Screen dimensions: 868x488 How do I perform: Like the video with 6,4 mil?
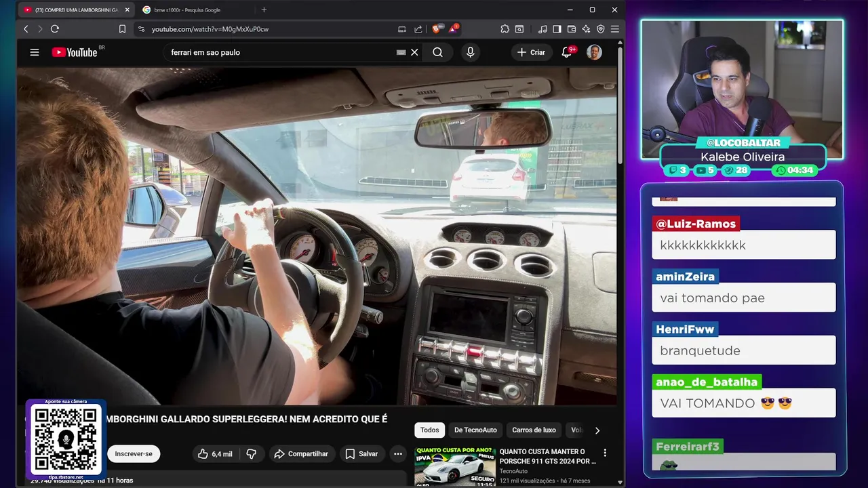pyautogui.click(x=215, y=454)
